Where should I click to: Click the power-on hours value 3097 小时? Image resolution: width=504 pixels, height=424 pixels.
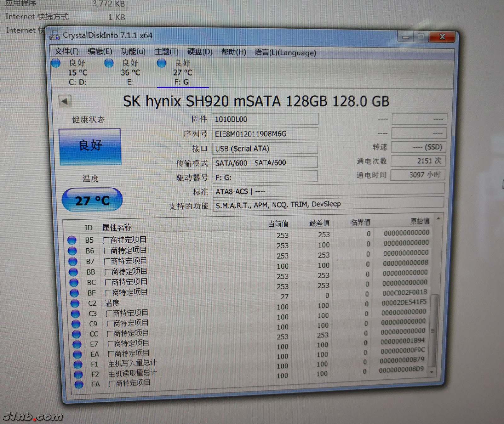point(418,175)
